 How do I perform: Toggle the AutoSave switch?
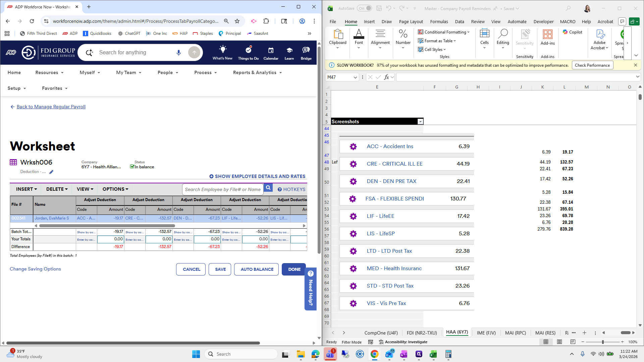point(364,8)
